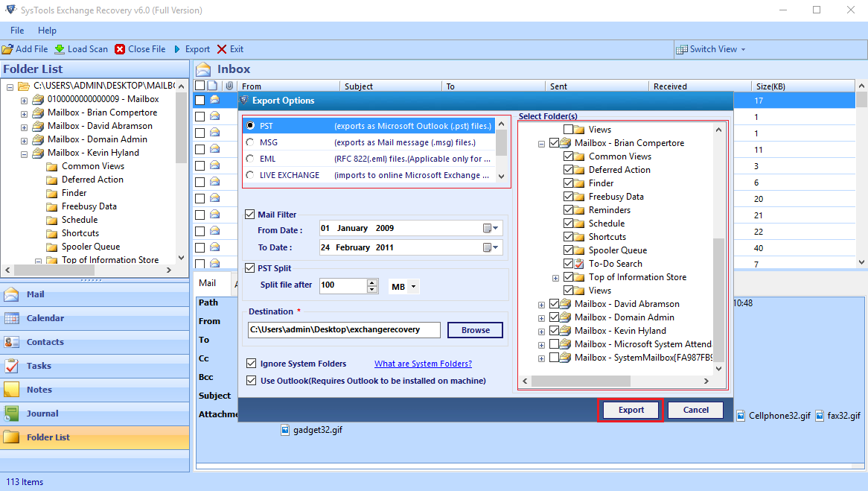The height and width of the screenshot is (491, 868).
Task: Click attachment column paperclip header icon
Action: point(229,86)
